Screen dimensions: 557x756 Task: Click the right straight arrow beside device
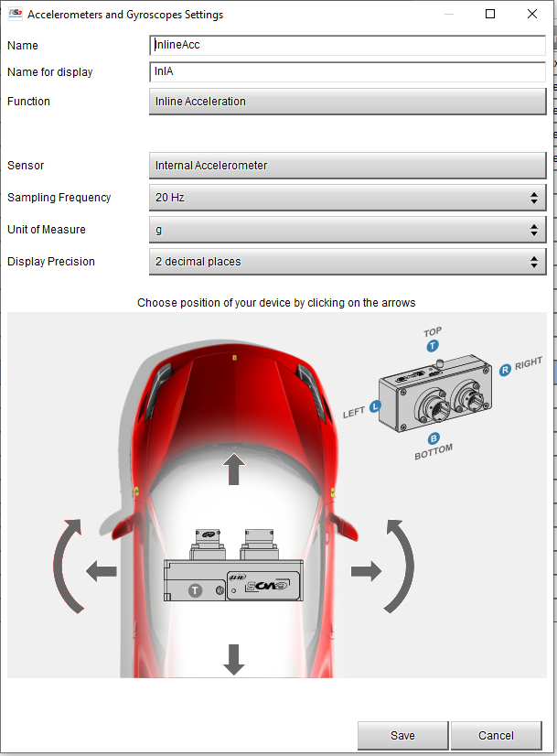(366, 571)
